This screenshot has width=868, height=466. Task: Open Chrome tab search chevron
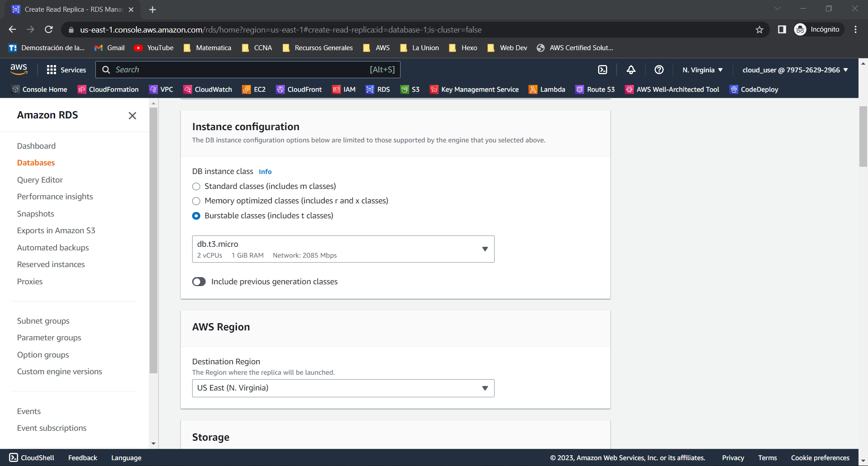tap(777, 9)
